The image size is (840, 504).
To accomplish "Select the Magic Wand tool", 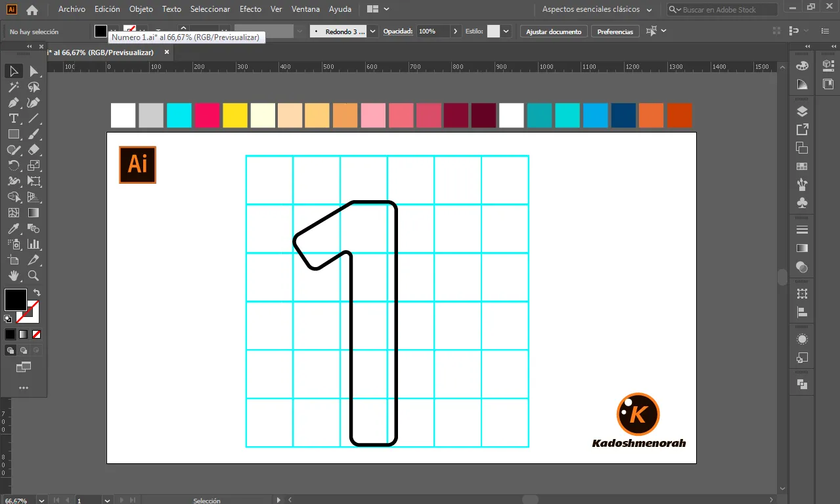I will coord(14,87).
